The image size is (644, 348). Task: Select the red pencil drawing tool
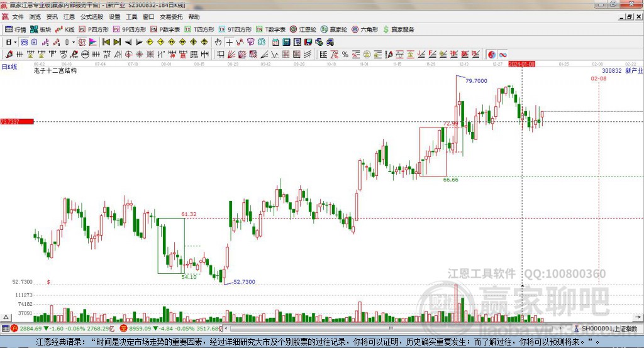[9, 54]
